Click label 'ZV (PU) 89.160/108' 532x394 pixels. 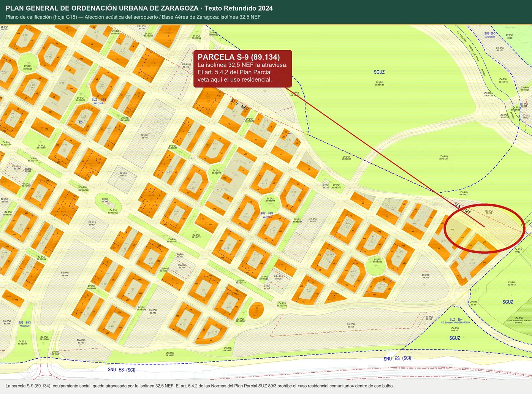point(83,188)
